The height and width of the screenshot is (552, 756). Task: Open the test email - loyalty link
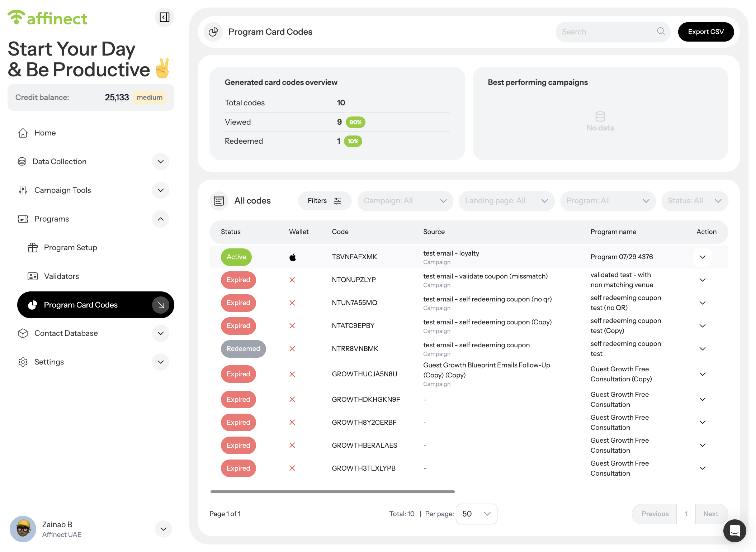pyautogui.click(x=451, y=253)
